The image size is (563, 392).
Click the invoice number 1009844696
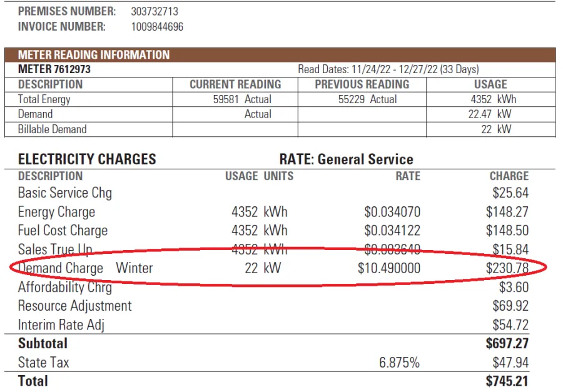157,26
